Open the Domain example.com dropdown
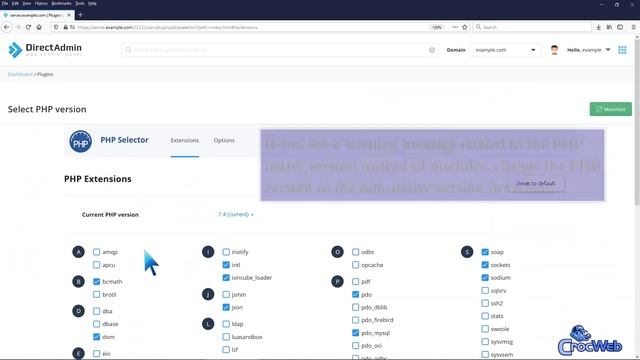 pos(505,50)
